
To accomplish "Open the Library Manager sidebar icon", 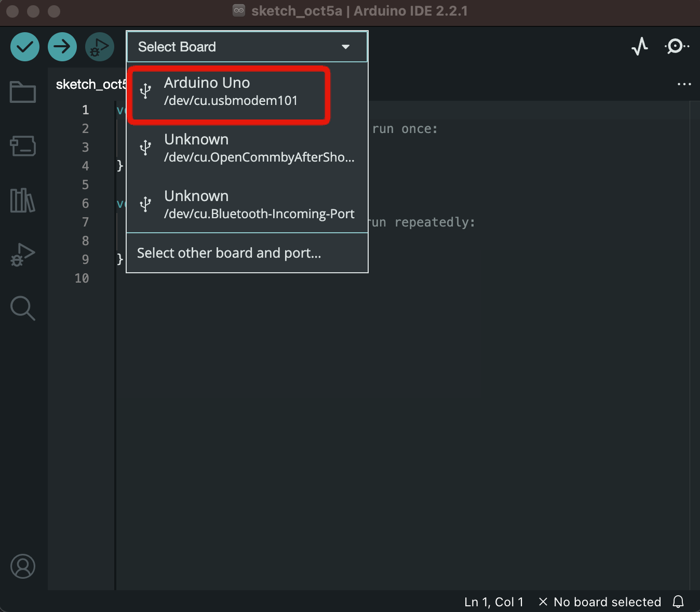I will coord(23,200).
